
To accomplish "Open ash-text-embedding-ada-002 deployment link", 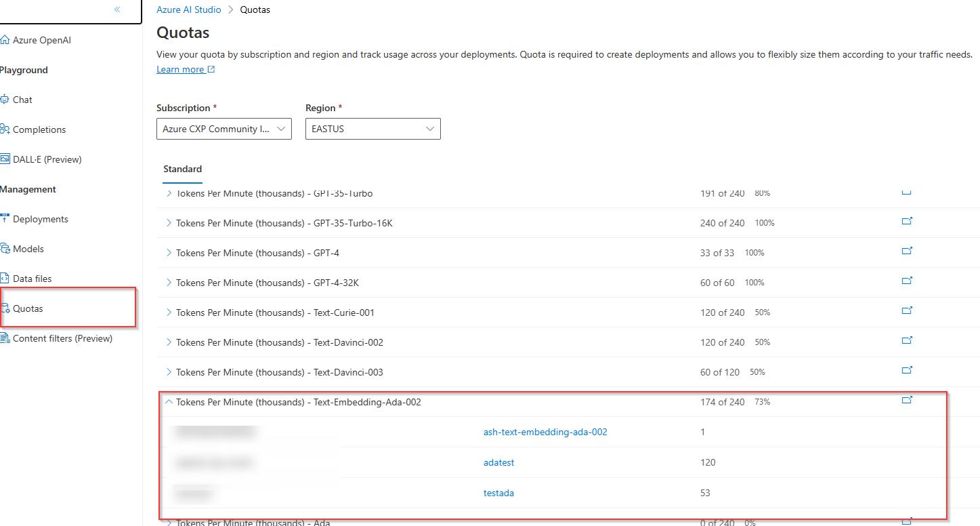I will [x=545, y=432].
